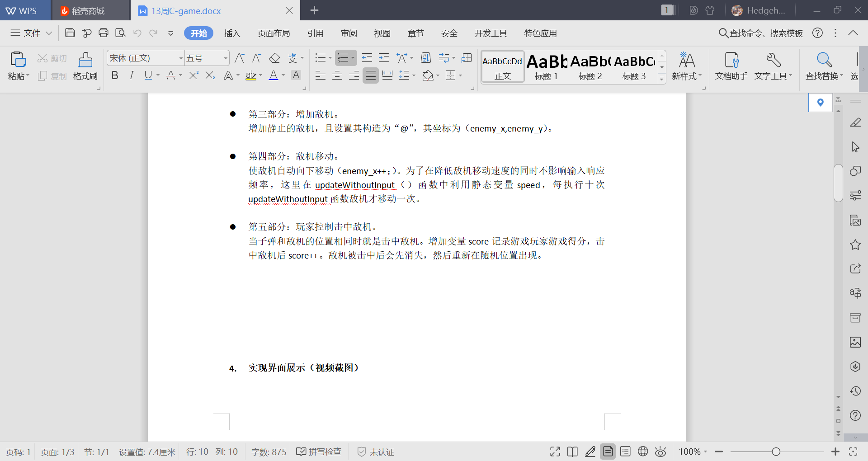
Task: Click 拼写检查 in status bar
Action: click(319, 452)
